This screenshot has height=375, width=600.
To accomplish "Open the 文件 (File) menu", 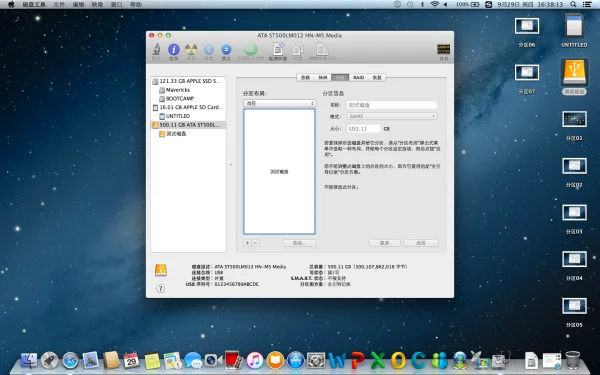I will [x=59, y=5].
